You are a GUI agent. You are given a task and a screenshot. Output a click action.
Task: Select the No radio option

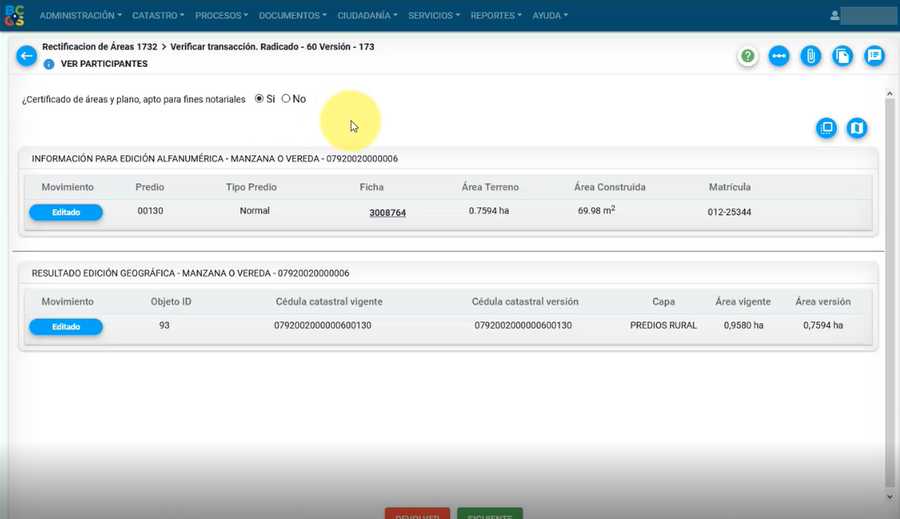pyautogui.click(x=286, y=99)
